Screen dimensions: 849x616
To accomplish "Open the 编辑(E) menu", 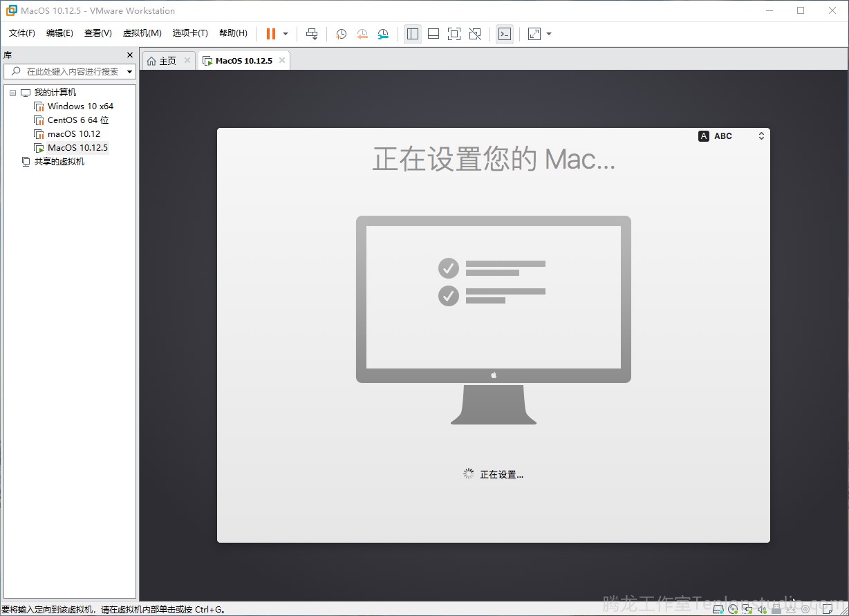I will click(59, 33).
